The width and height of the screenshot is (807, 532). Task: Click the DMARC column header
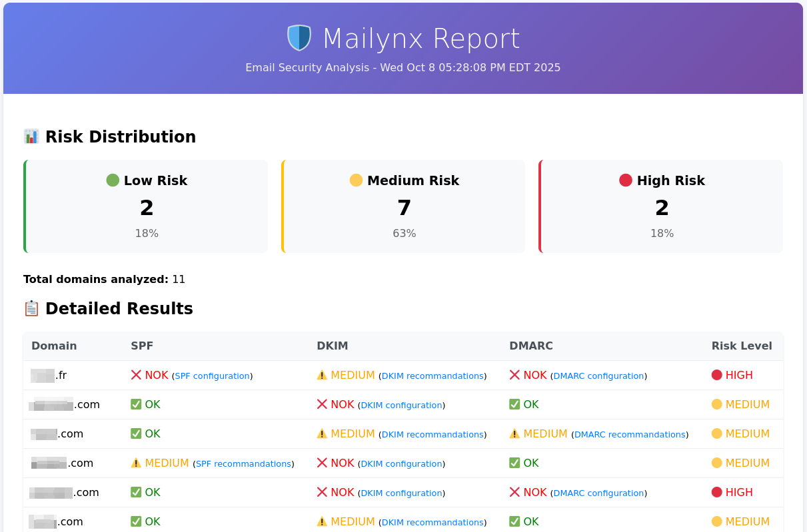click(x=531, y=346)
